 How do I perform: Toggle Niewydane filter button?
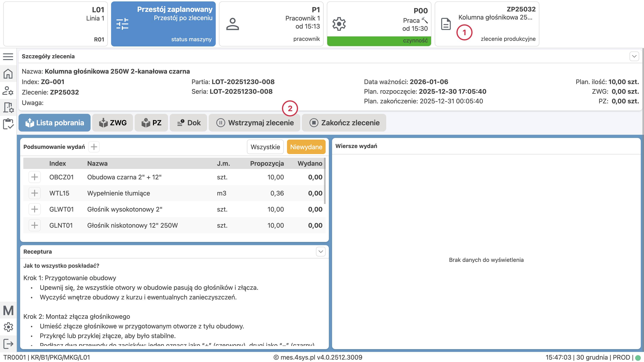pos(306,147)
